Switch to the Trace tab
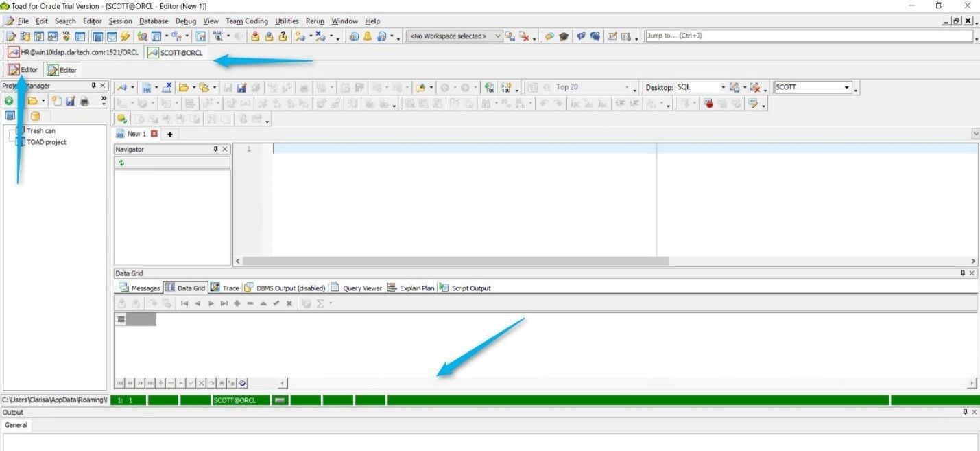Image resolution: width=980 pixels, height=451 pixels. (x=225, y=288)
